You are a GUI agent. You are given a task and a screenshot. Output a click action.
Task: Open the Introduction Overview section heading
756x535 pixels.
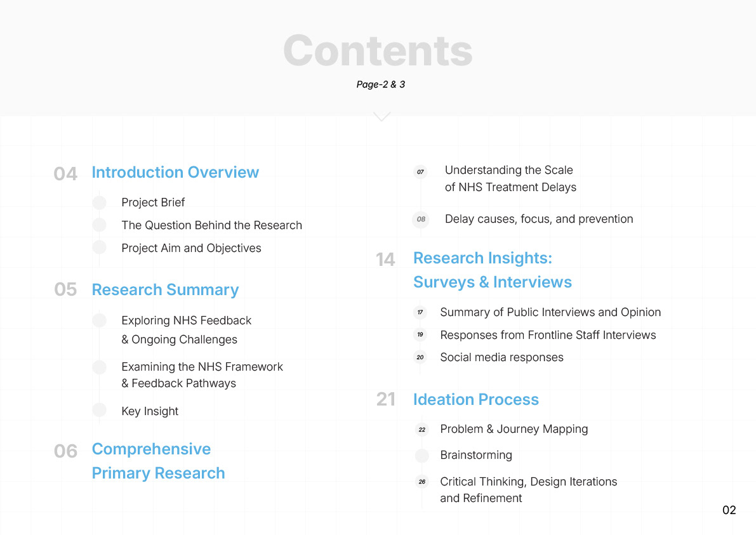175,173
